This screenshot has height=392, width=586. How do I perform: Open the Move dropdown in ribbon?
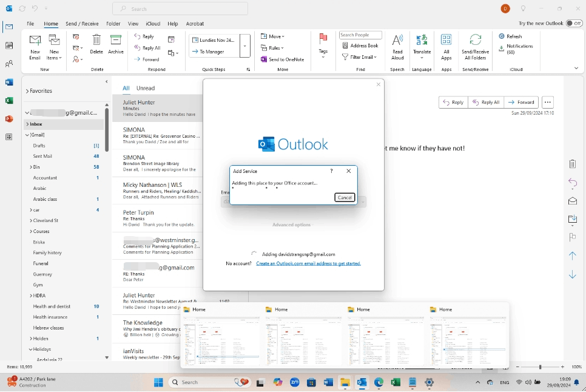coord(272,36)
